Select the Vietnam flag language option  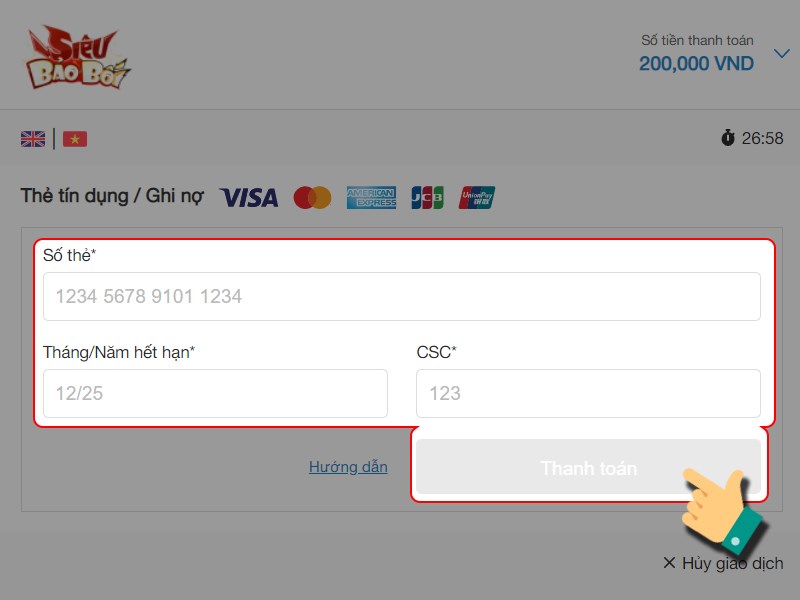point(75,139)
